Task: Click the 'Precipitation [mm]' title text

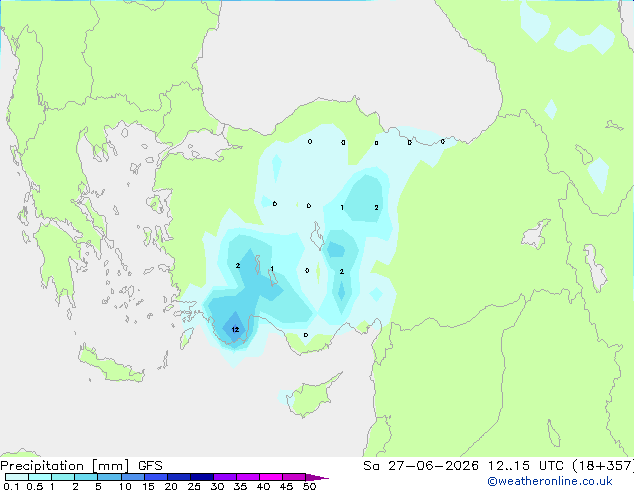Action: point(65,466)
